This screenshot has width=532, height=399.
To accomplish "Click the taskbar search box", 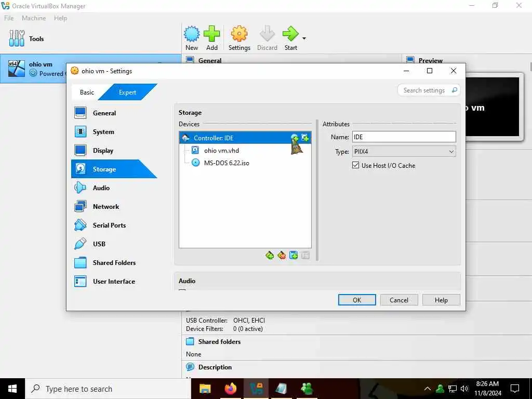I will click(108, 389).
